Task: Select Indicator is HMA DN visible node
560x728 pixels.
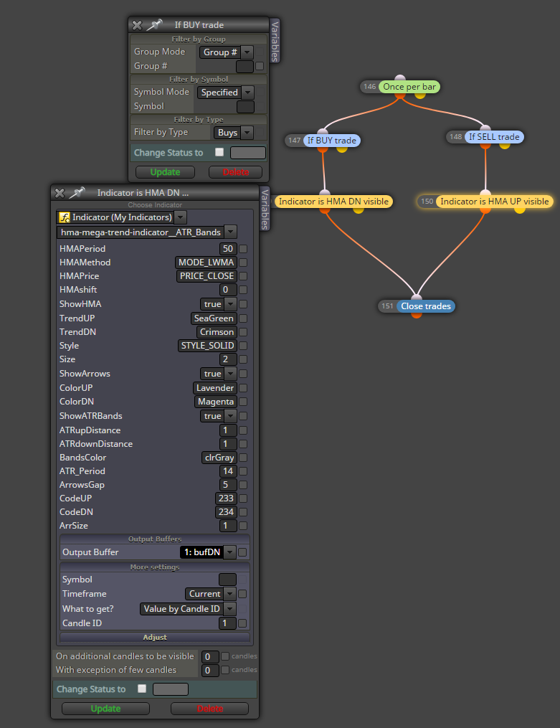Action: 333,202
